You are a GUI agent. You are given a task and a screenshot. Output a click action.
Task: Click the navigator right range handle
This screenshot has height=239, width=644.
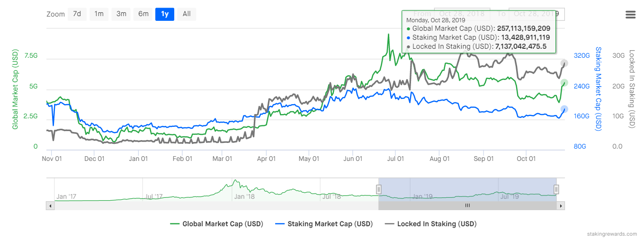pyautogui.click(x=557, y=189)
